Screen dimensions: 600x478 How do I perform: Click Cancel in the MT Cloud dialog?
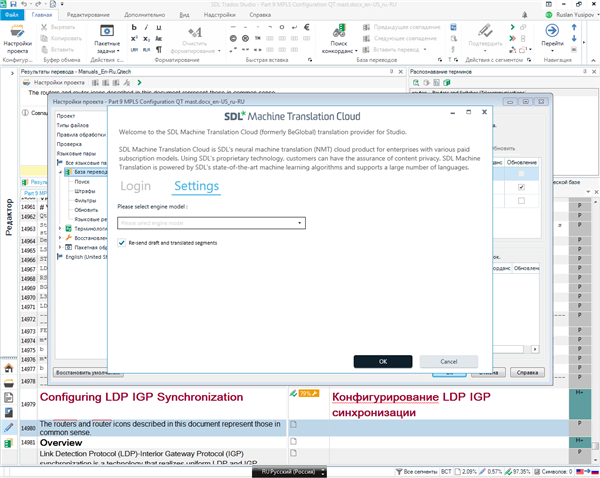448,361
